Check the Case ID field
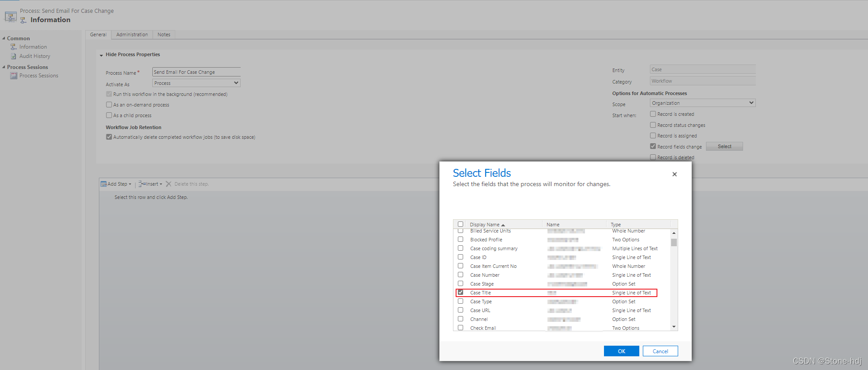Viewport: 868px width, 370px height. click(x=460, y=257)
